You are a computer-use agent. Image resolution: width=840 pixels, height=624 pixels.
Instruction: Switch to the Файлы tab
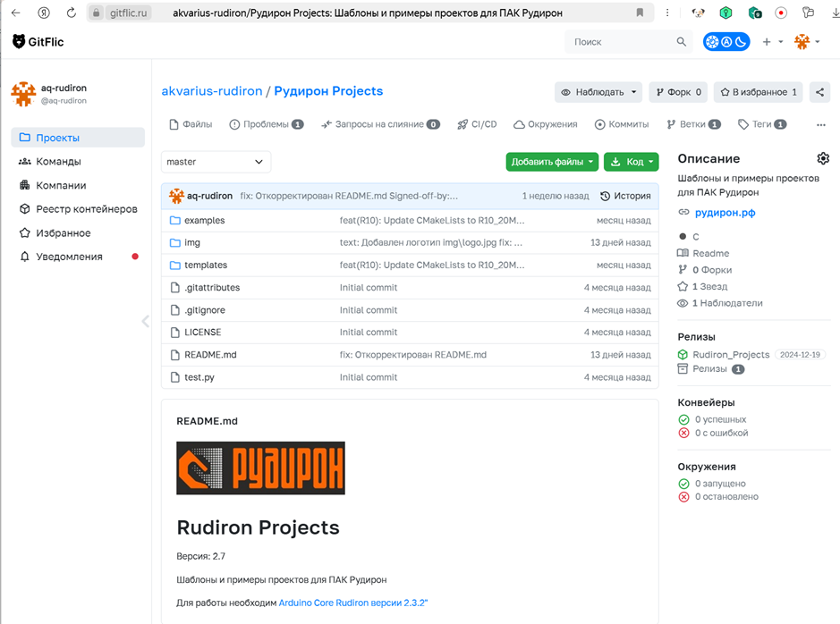(x=191, y=124)
